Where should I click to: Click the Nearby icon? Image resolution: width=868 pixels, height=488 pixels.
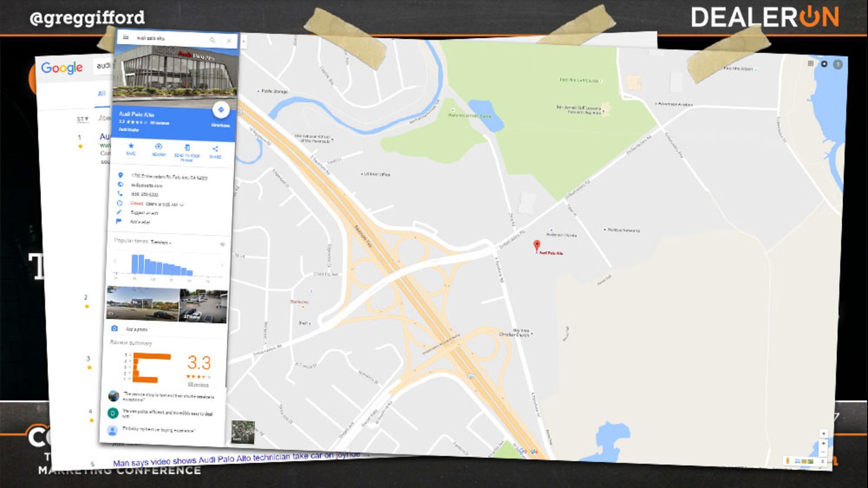[x=159, y=146]
